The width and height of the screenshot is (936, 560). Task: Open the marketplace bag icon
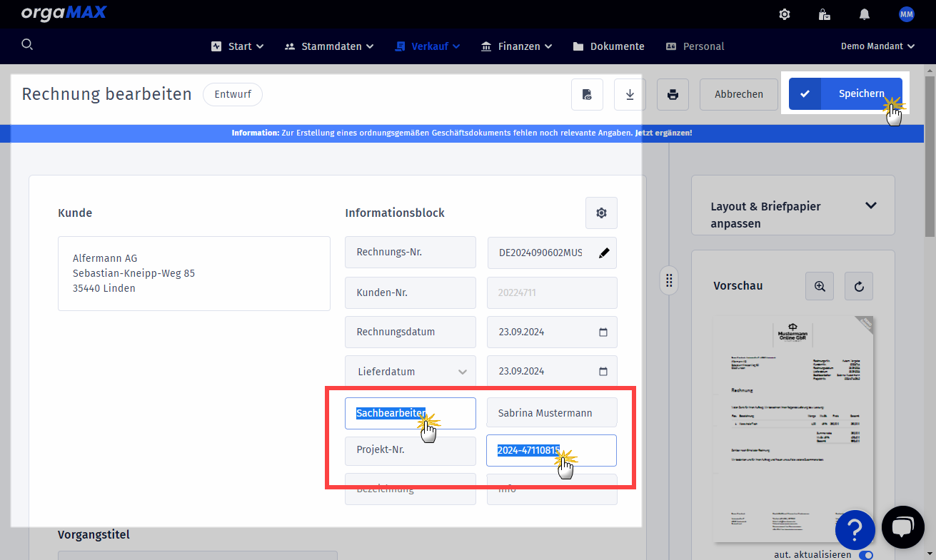[824, 14]
